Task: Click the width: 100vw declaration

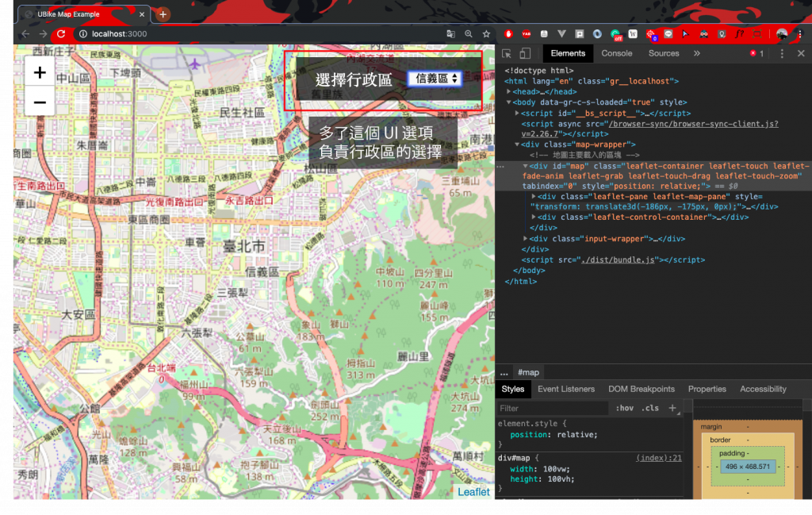Action: coord(539,469)
